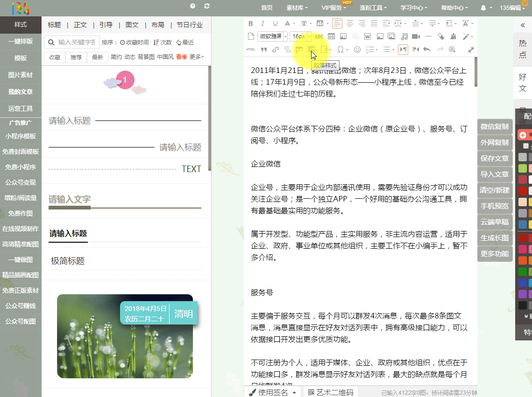Set left text alignment
532x397 pixels.
(337, 23)
